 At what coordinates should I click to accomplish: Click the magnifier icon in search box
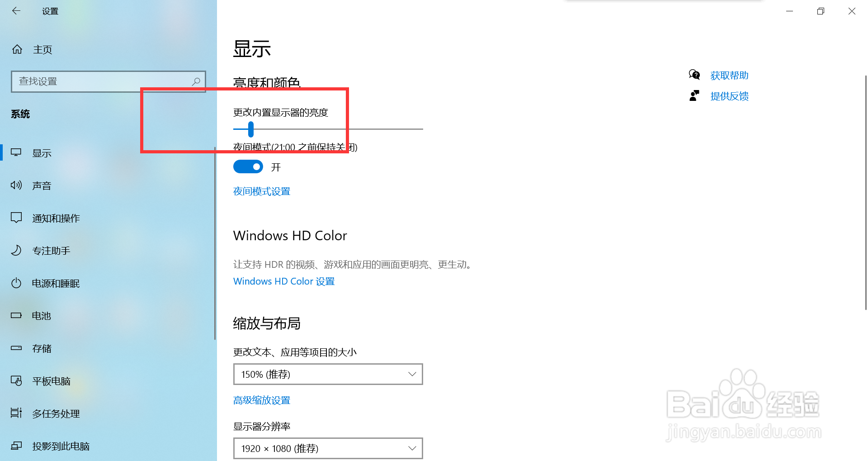tap(196, 81)
